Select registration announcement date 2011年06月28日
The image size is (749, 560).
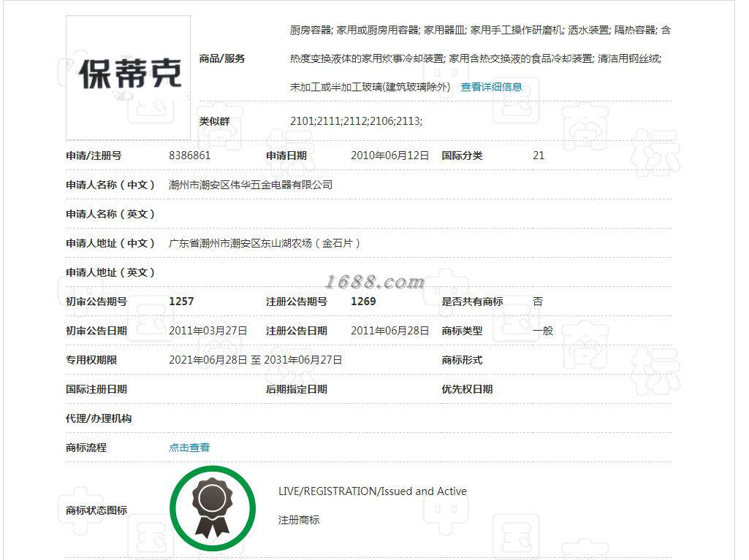click(x=389, y=330)
